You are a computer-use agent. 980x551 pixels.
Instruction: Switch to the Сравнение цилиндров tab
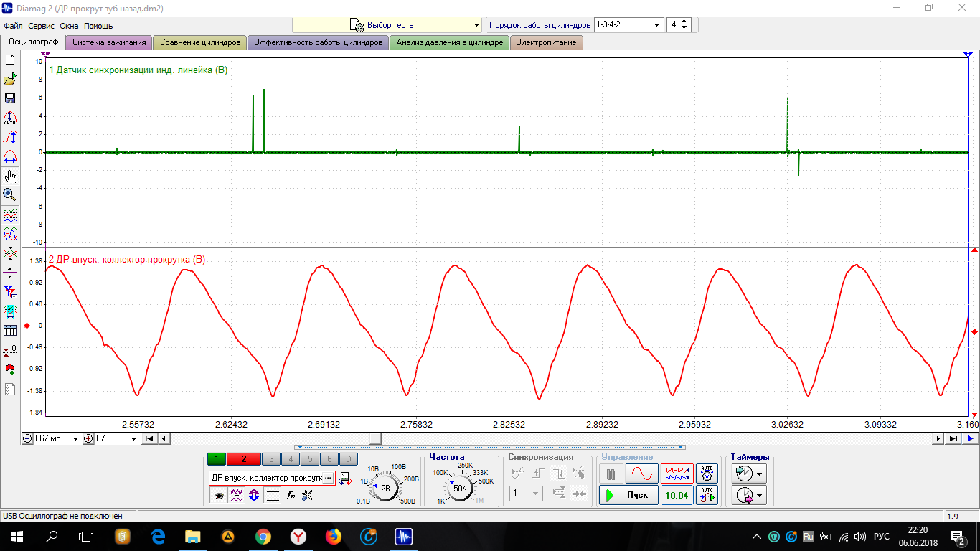200,42
